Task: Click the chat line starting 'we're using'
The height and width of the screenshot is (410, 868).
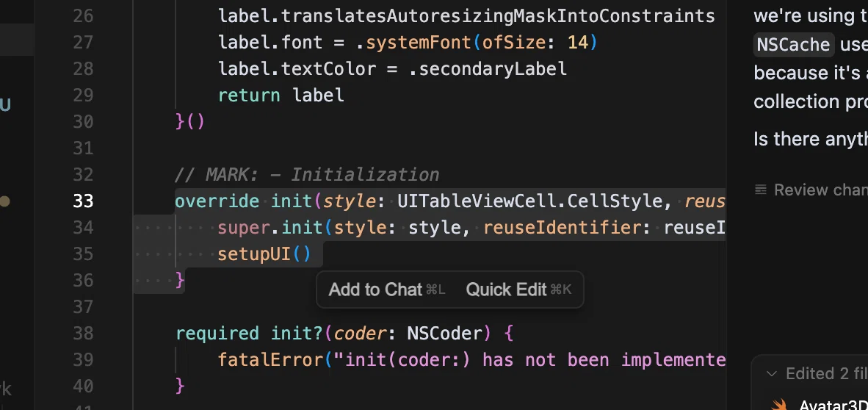Action: [x=811, y=15]
